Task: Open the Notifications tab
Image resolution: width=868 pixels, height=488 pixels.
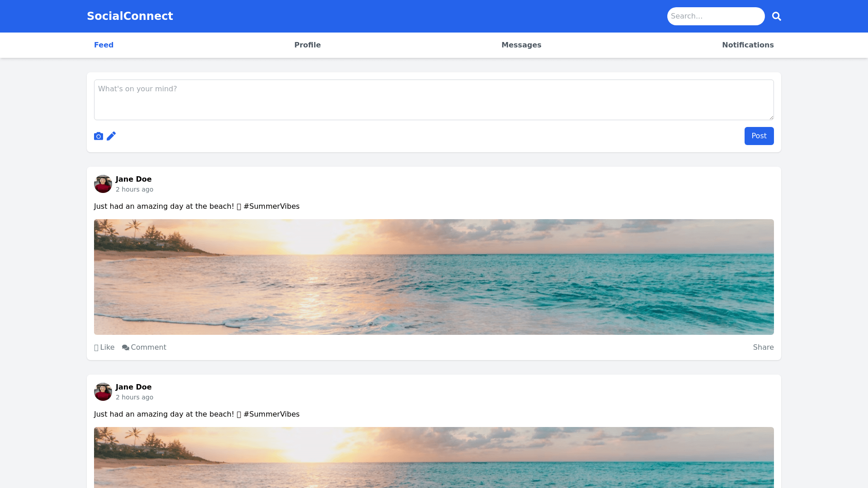Action: click(x=748, y=45)
